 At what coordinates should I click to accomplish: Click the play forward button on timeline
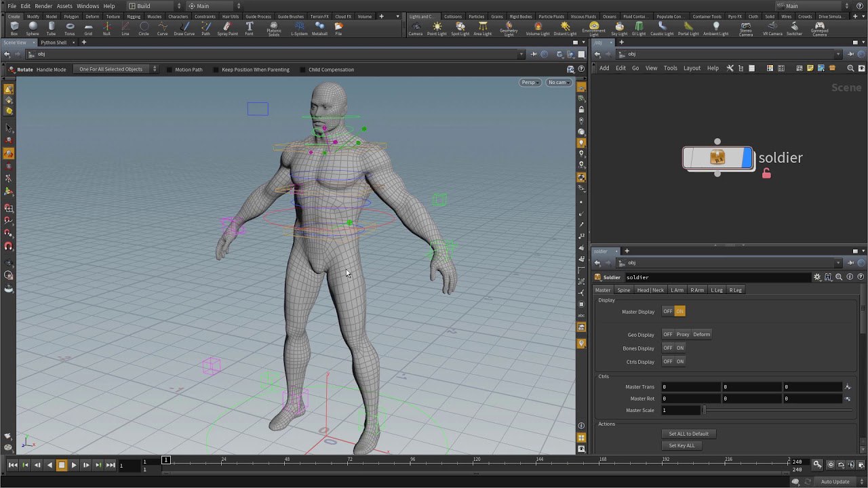point(74,465)
